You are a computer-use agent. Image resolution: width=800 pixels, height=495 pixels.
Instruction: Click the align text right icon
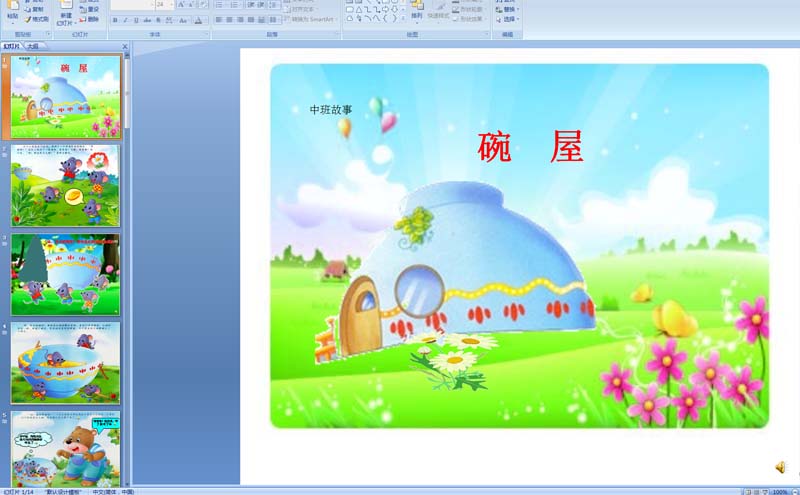[x=240, y=20]
